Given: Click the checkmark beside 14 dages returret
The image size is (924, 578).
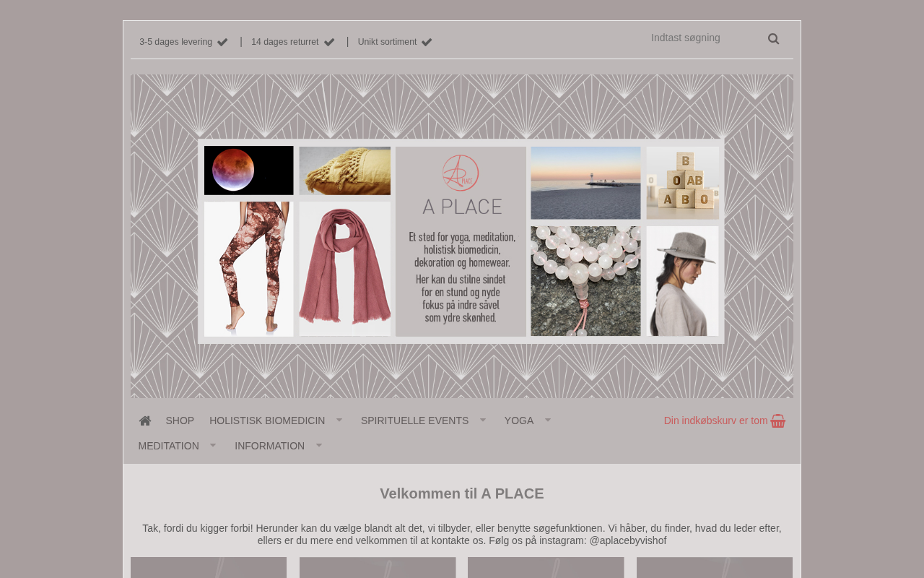Looking at the screenshot, I should 329,42.
